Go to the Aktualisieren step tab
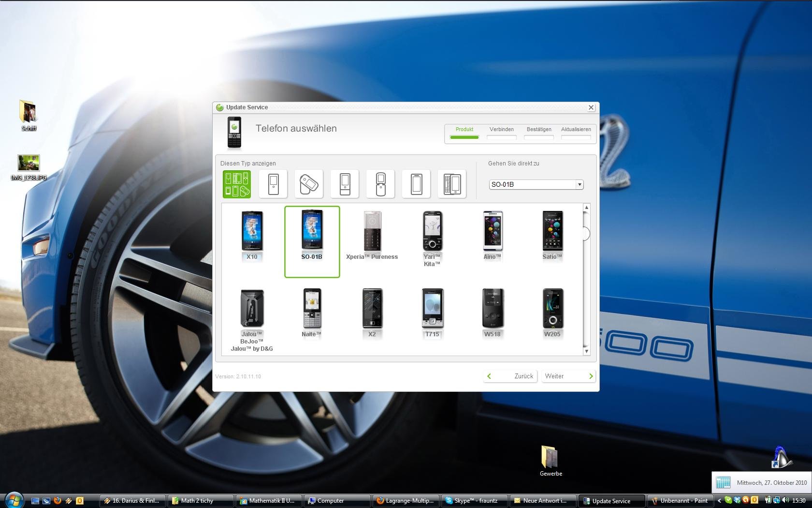This screenshot has height=508, width=812. click(576, 133)
